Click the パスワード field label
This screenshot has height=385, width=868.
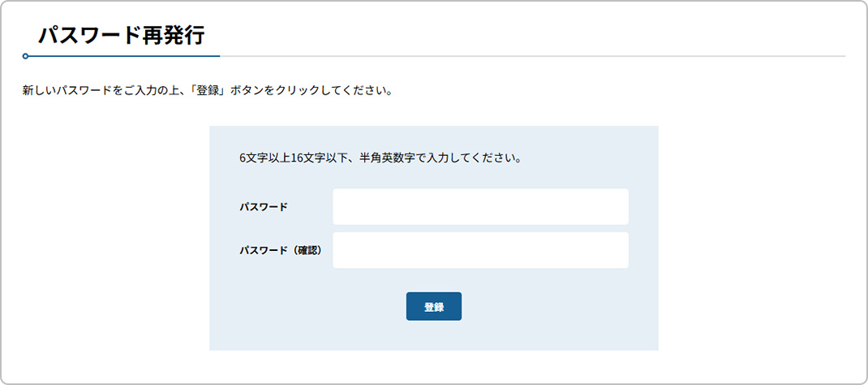pos(264,207)
